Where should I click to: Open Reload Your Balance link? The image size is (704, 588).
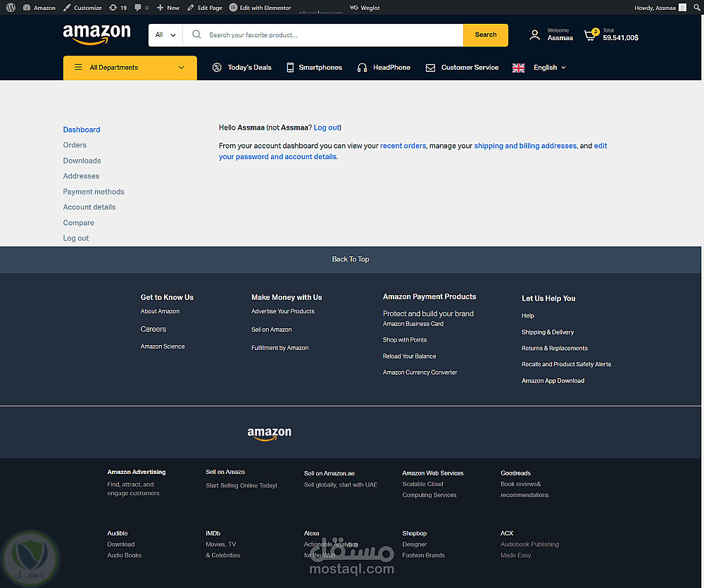click(x=409, y=356)
